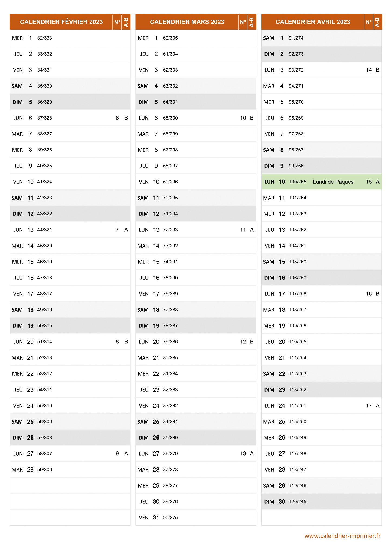Click the N° column header in February
392x555 pixels.
point(117,22)
